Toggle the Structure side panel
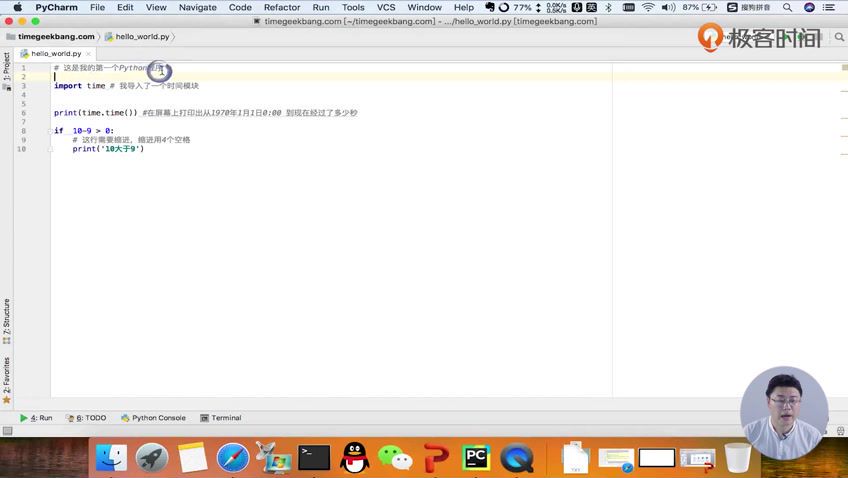Viewport: 848px width, 478px height. point(6,320)
